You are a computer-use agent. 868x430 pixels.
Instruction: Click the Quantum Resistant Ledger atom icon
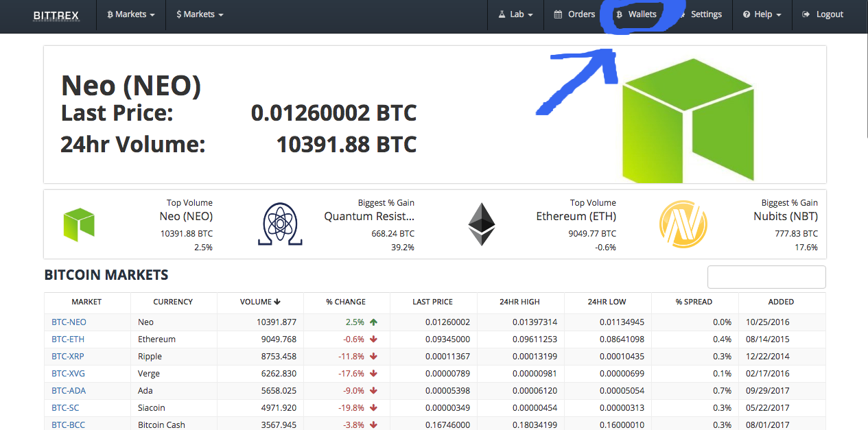tap(280, 224)
